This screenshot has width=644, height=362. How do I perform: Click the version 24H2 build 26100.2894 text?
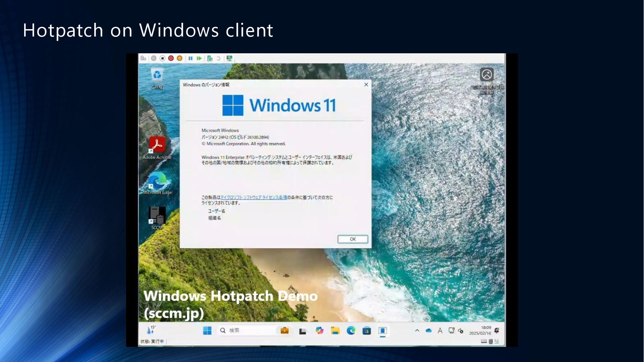[235, 137]
